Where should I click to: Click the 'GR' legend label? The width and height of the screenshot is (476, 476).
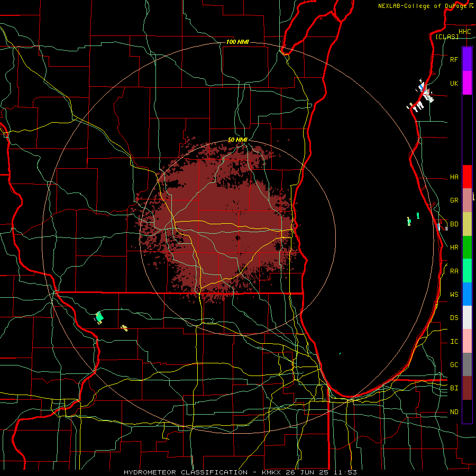click(x=454, y=200)
